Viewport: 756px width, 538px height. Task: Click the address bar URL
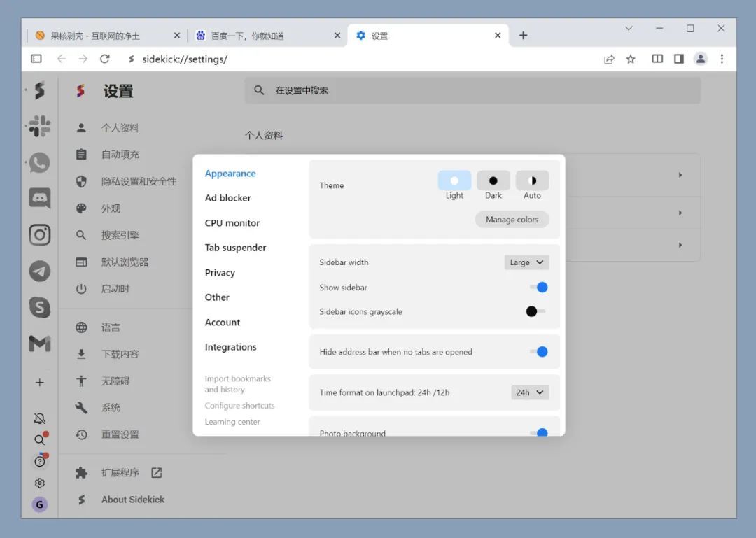185,59
